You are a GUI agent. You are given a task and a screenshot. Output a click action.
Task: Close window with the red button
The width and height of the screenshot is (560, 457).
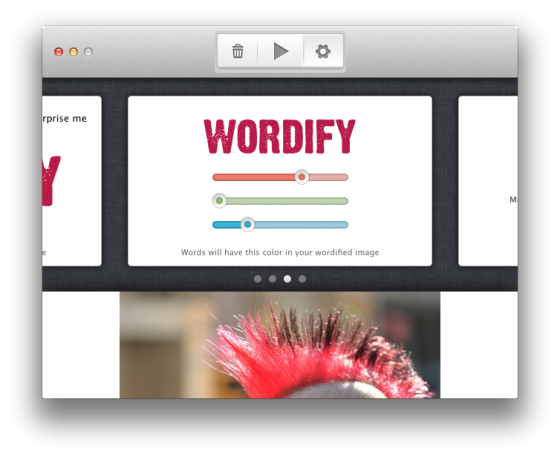59,52
